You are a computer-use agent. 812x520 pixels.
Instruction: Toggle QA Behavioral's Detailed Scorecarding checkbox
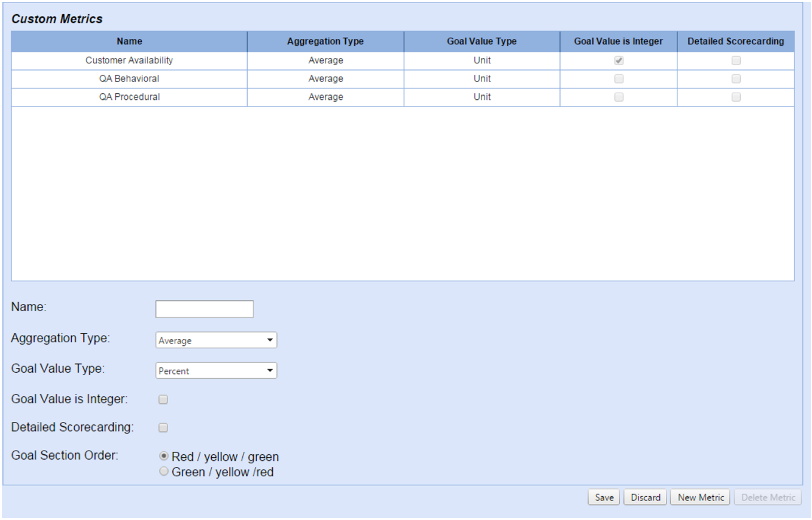(x=736, y=79)
